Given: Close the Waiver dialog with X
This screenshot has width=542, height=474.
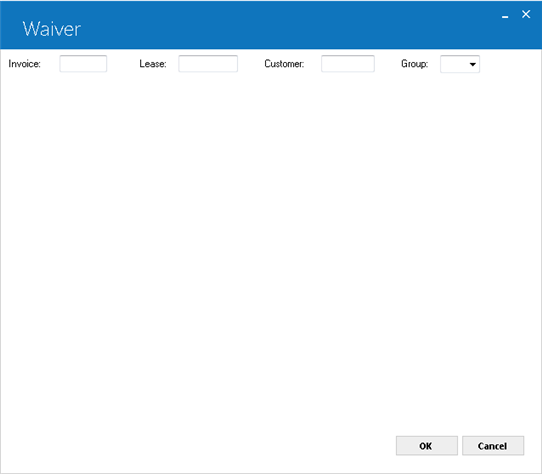Looking at the screenshot, I should 526,14.
